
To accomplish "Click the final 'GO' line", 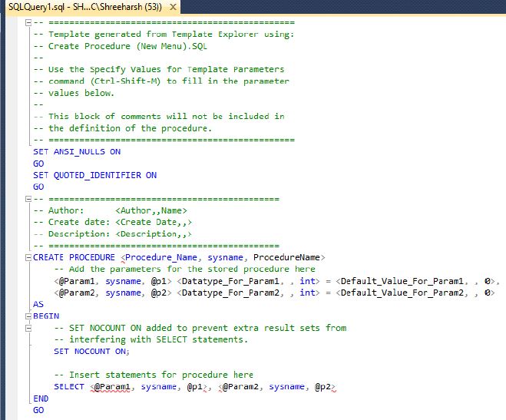I will click(x=38, y=410).
